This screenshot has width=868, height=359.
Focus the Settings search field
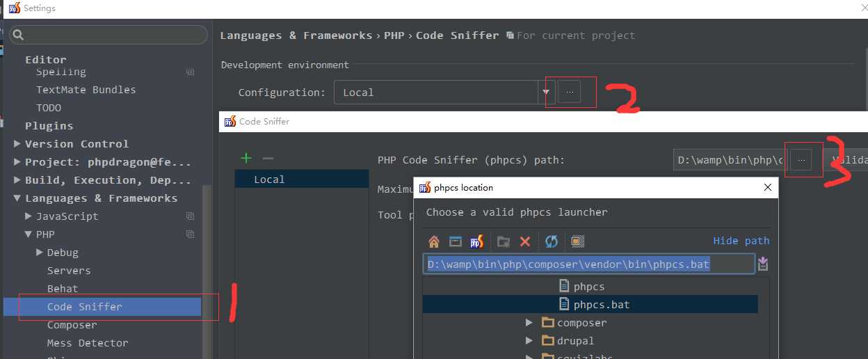coord(108,35)
